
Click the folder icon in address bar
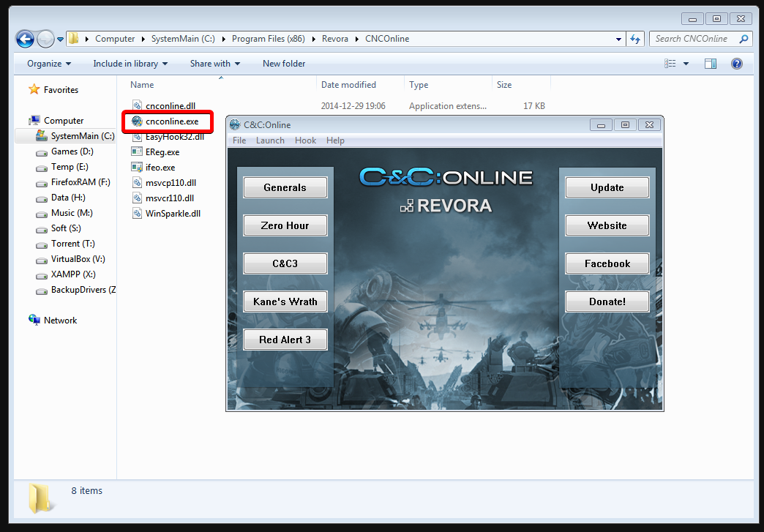tap(74, 39)
